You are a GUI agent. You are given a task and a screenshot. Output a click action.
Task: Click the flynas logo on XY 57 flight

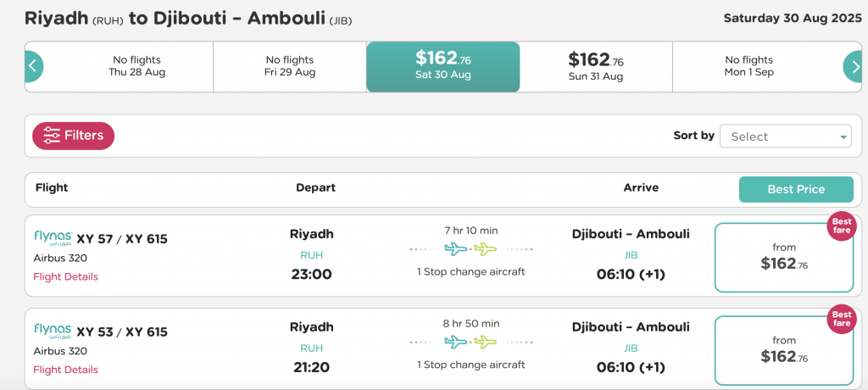[x=53, y=238]
